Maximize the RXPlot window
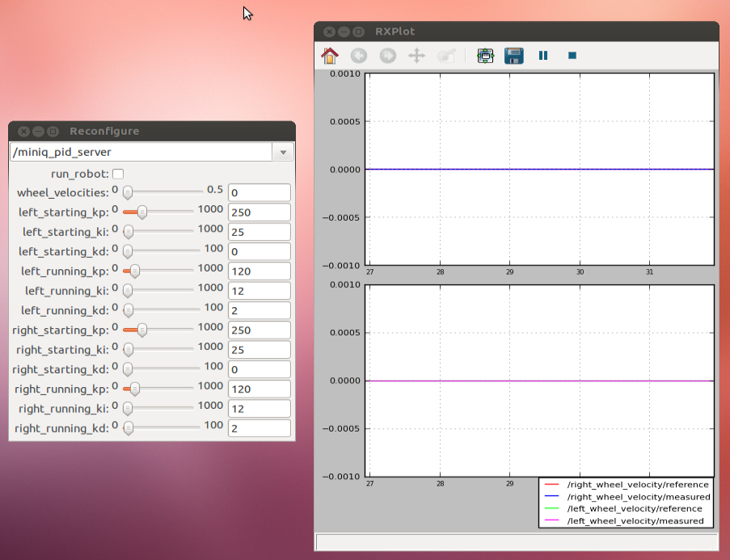The width and height of the screenshot is (730, 560). coord(358,32)
